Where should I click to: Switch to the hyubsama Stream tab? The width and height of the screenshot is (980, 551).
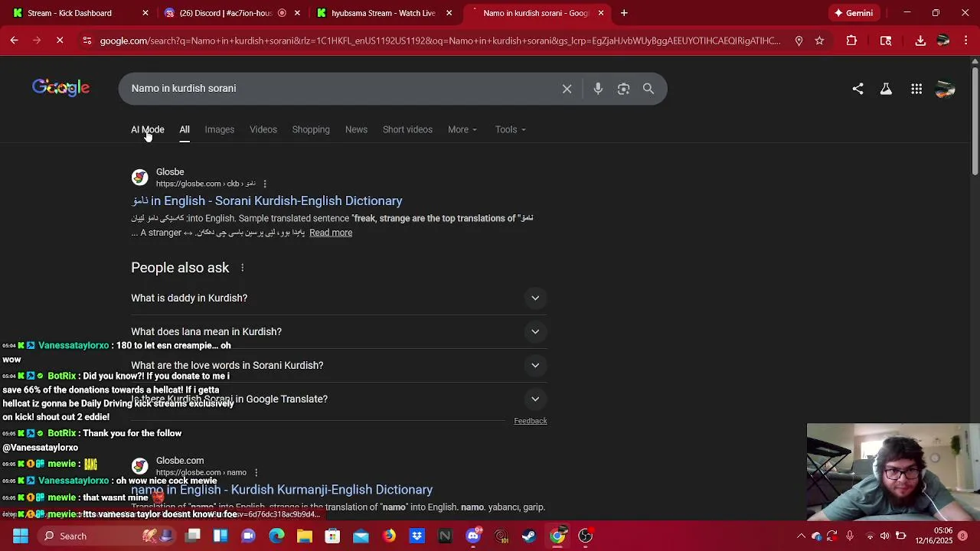(383, 13)
